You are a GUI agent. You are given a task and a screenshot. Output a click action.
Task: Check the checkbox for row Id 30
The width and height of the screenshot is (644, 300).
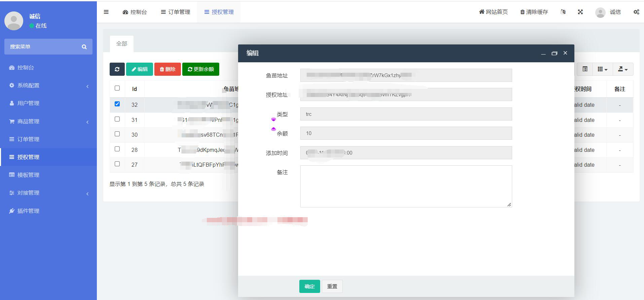(117, 134)
